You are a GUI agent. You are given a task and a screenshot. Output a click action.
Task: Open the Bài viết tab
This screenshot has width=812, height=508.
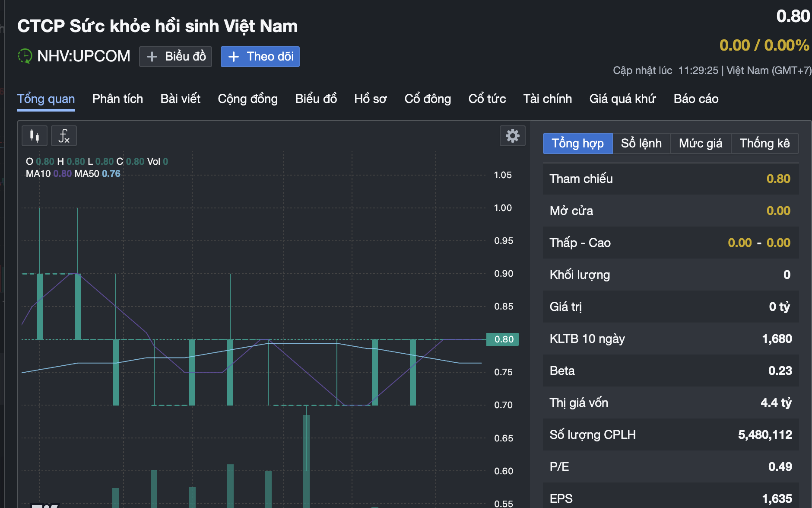(181, 99)
